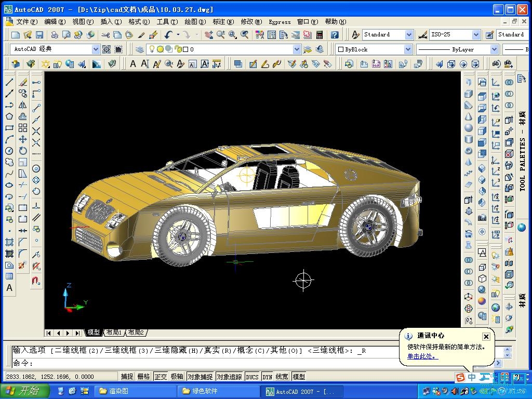
Task: Select the Erase tool in Modify toolbar
Action: click(23, 82)
